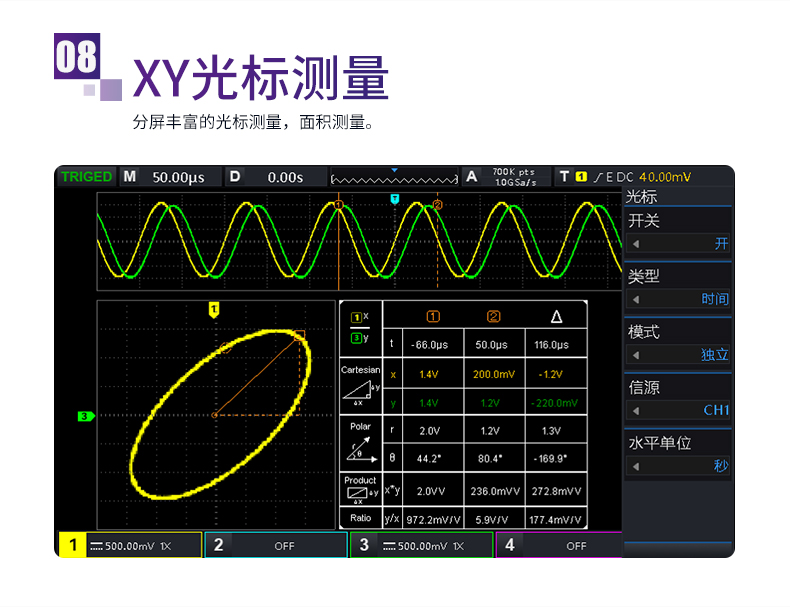Change the 信源 source showing CH1
This screenshot has width=790, height=607.
pyautogui.click(x=678, y=411)
